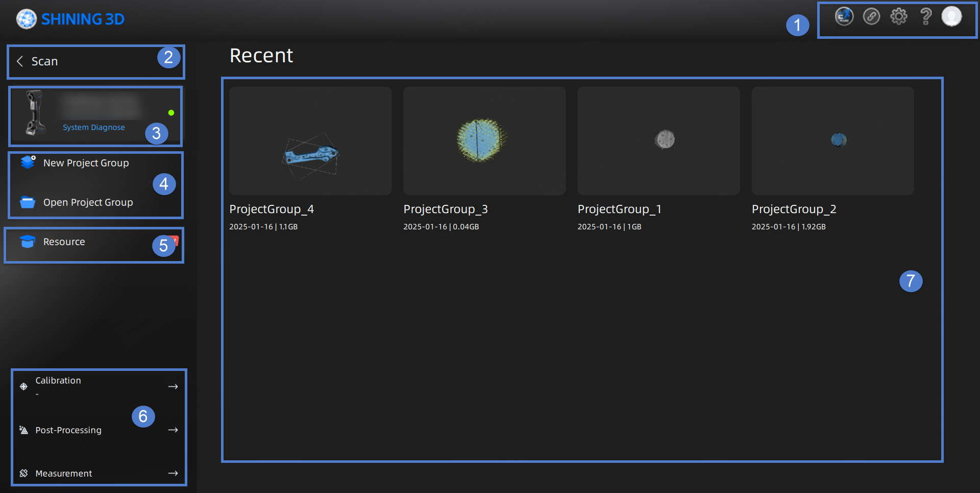The height and width of the screenshot is (493, 980).
Task: Expand Calibration with its arrow
Action: 173,387
